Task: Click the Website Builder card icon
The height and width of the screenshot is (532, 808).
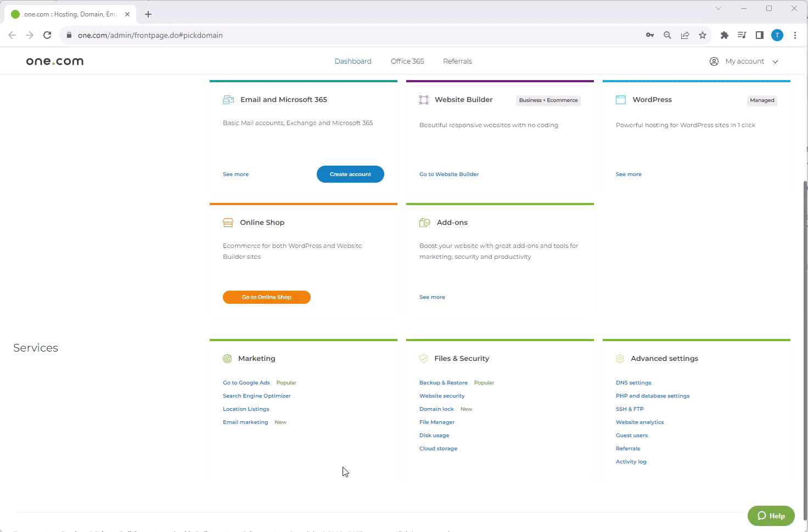Action: tap(424, 100)
